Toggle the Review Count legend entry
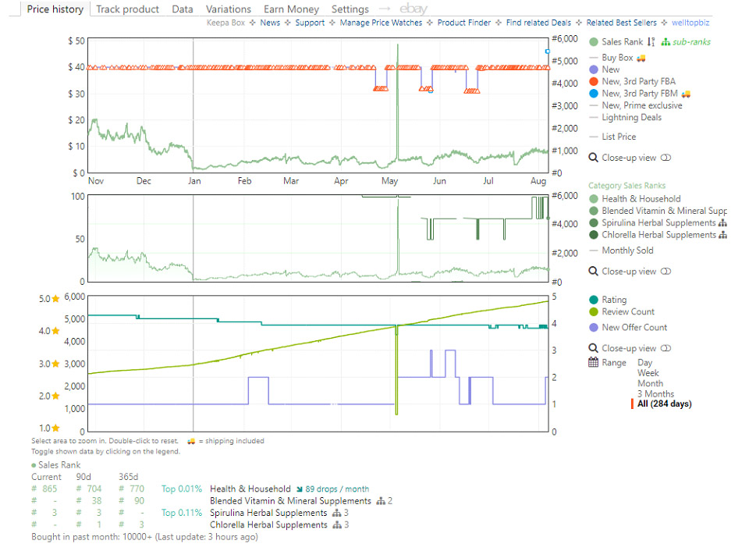Viewport: 756px width, 551px height. (x=628, y=312)
